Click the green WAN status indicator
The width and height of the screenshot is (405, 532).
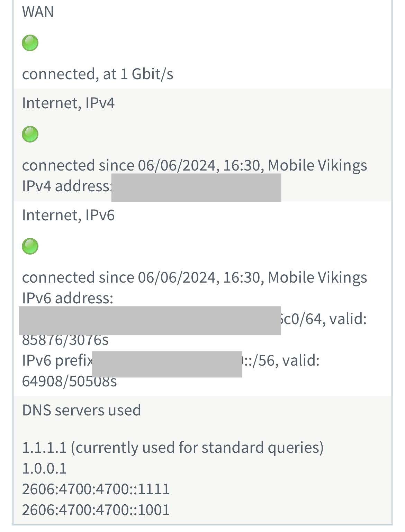[30, 43]
